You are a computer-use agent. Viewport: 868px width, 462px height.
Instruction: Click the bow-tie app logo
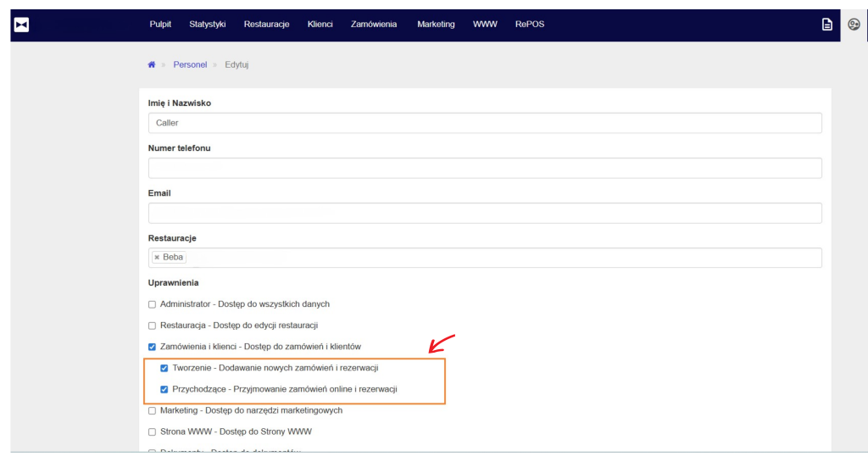21,25
